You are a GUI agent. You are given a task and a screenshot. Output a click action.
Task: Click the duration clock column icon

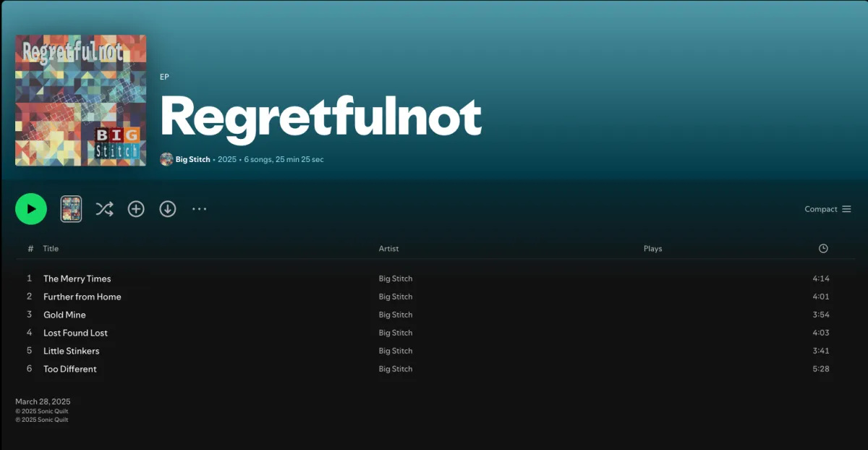coord(823,248)
